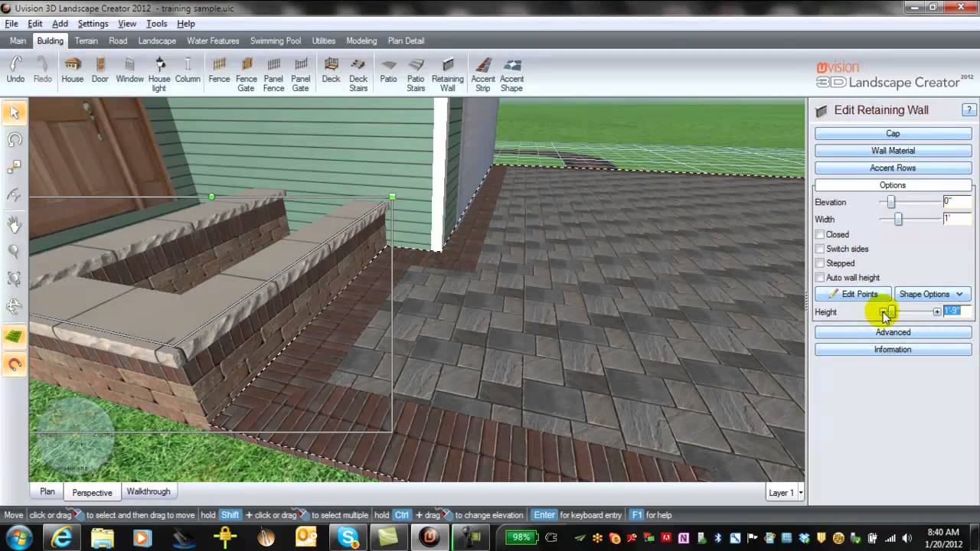
Task: Toggle the green terrain grid icon
Action: (x=14, y=336)
